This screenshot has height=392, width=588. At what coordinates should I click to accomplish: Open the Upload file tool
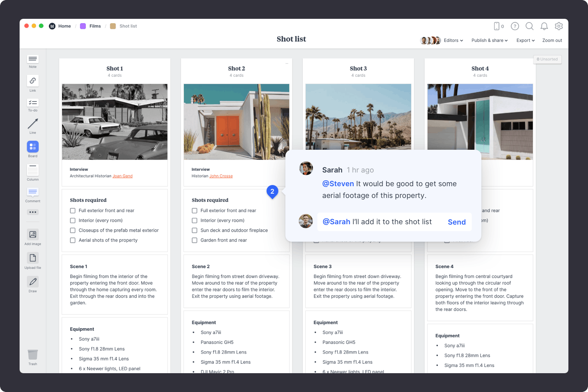tap(33, 258)
